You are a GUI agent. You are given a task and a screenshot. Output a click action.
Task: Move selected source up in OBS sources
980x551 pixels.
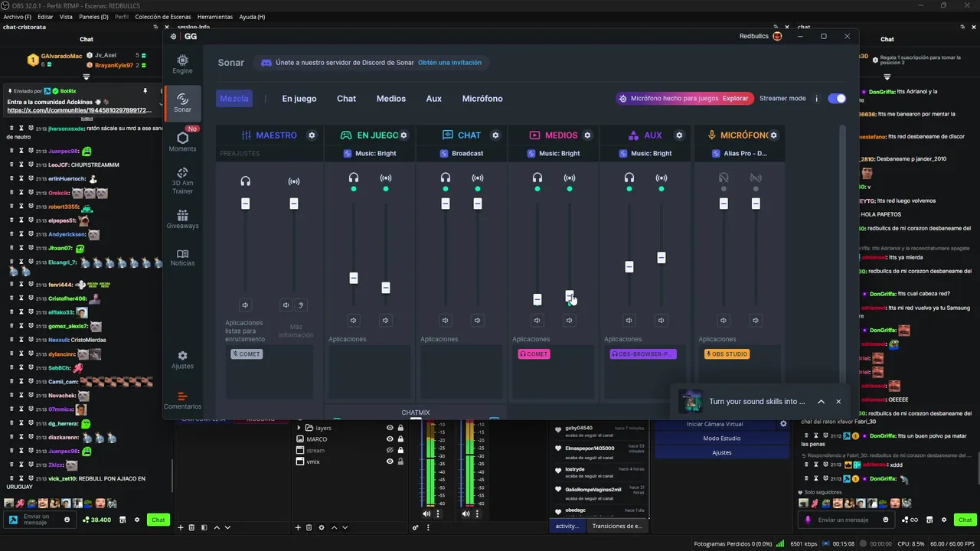(x=333, y=527)
